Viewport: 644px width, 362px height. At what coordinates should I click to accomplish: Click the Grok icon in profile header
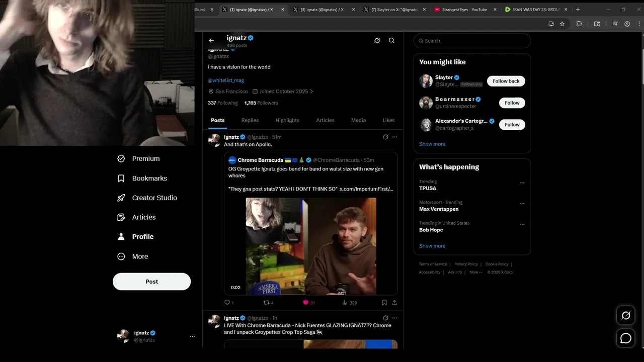pyautogui.click(x=377, y=41)
